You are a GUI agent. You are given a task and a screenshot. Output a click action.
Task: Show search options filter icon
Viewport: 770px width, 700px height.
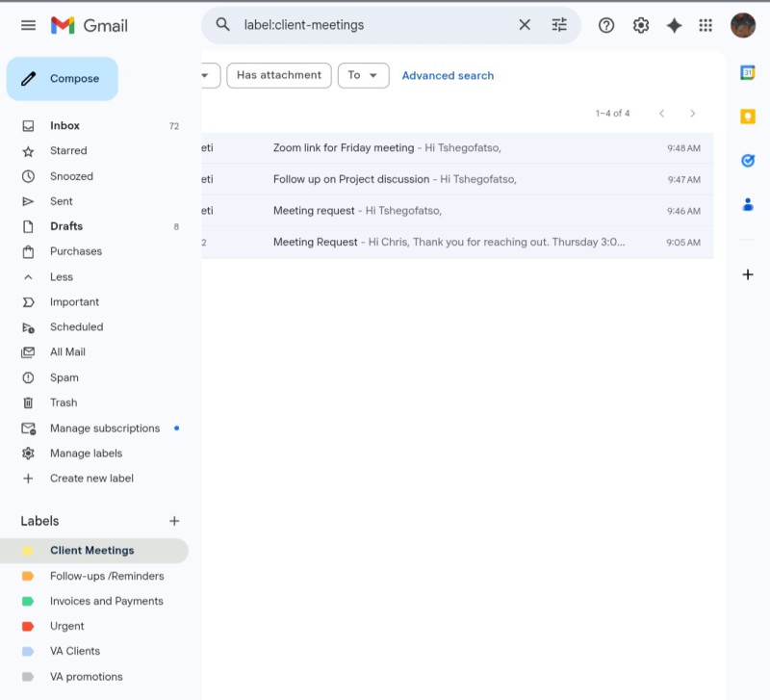coord(559,25)
